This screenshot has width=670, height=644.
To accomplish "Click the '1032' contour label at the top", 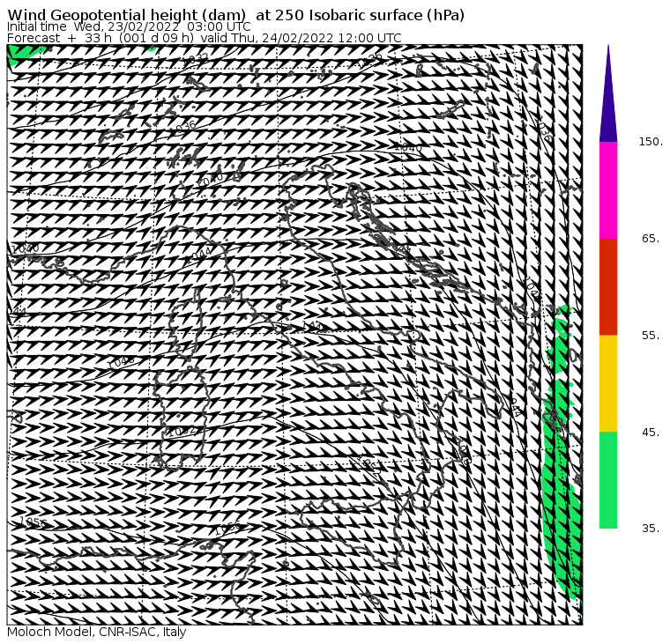I will point(196,59).
